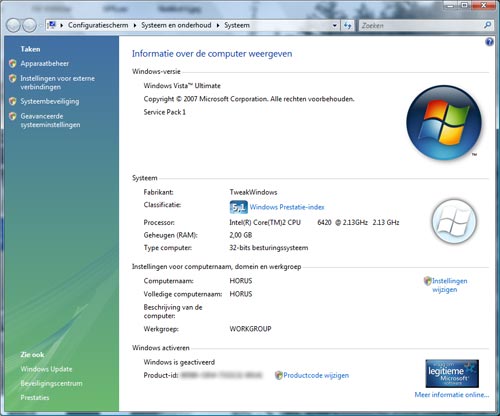
Task: Click the '2,00 GB' RAM value
Action: coord(240,235)
